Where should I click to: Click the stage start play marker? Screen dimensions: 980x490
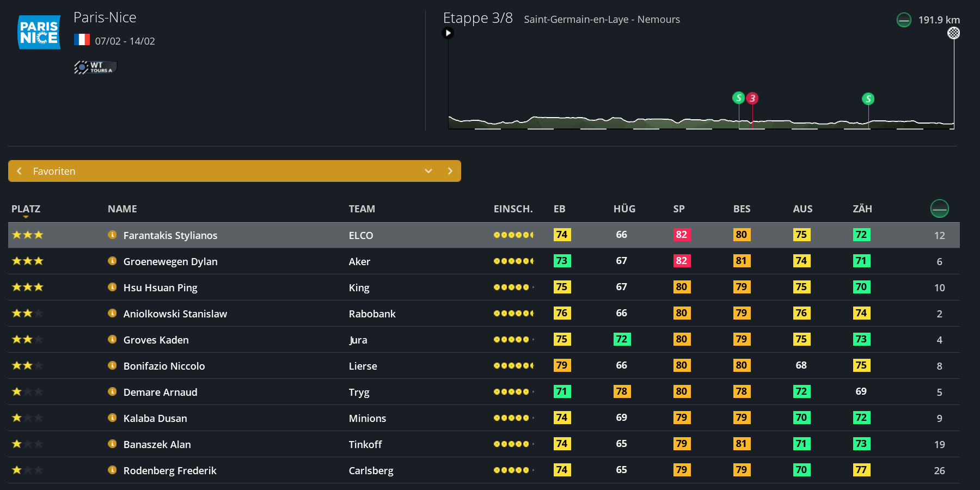[448, 33]
